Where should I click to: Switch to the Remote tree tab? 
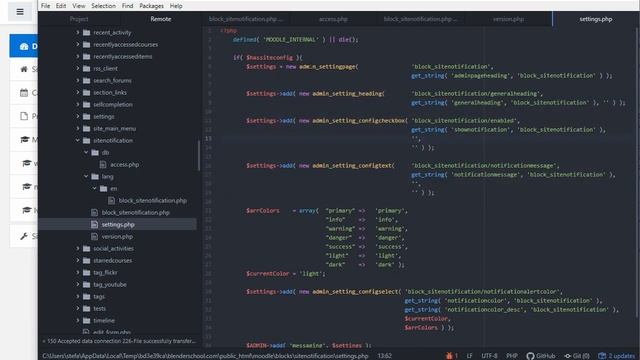tap(161, 19)
